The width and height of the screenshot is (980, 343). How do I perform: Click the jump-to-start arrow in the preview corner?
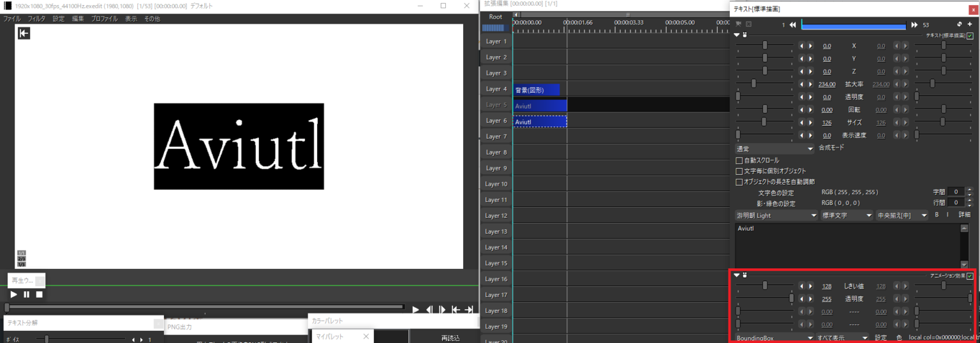point(24,33)
